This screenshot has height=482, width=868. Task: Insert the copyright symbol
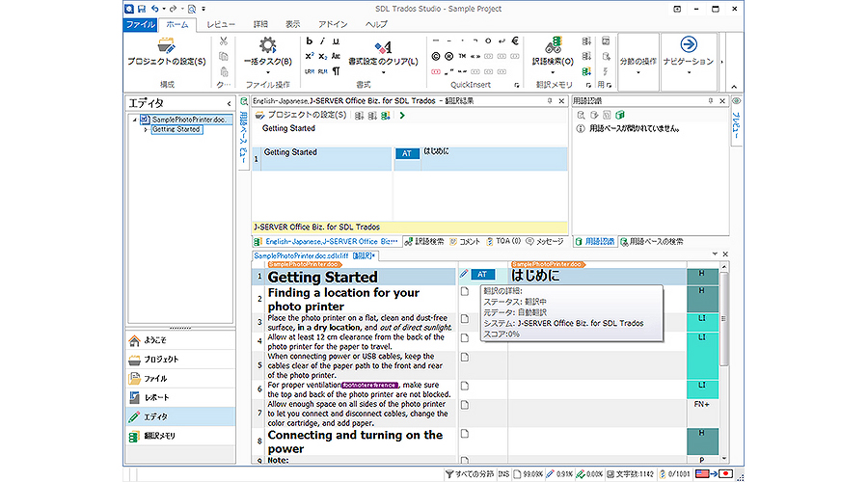(x=436, y=57)
